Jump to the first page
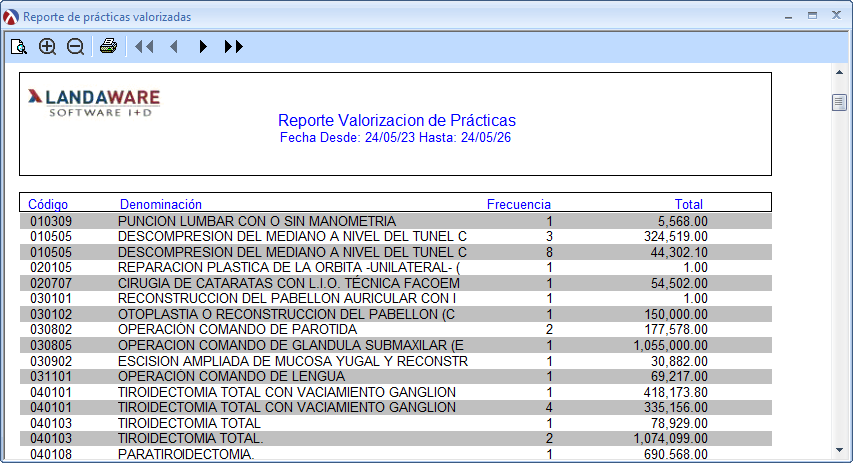Image resolution: width=853 pixels, height=463 pixels. (144, 47)
